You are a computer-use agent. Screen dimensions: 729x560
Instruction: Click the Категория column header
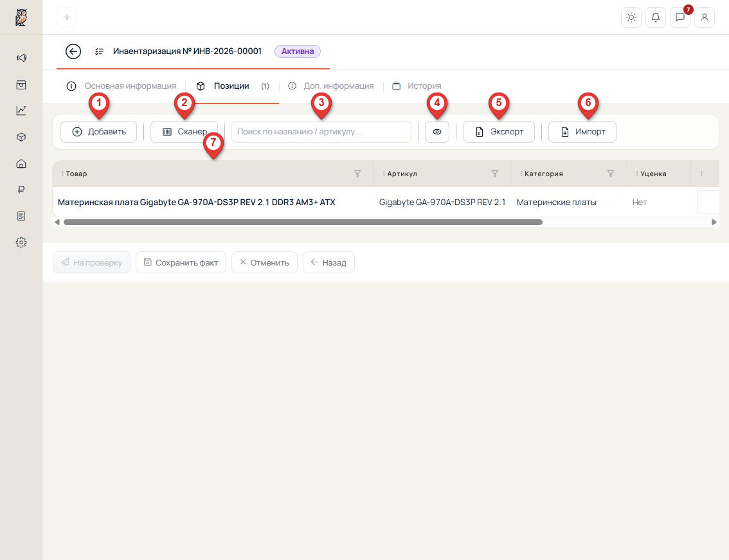point(568,174)
